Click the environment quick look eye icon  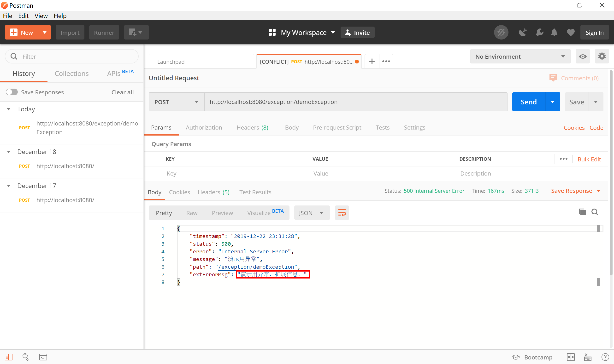583,57
